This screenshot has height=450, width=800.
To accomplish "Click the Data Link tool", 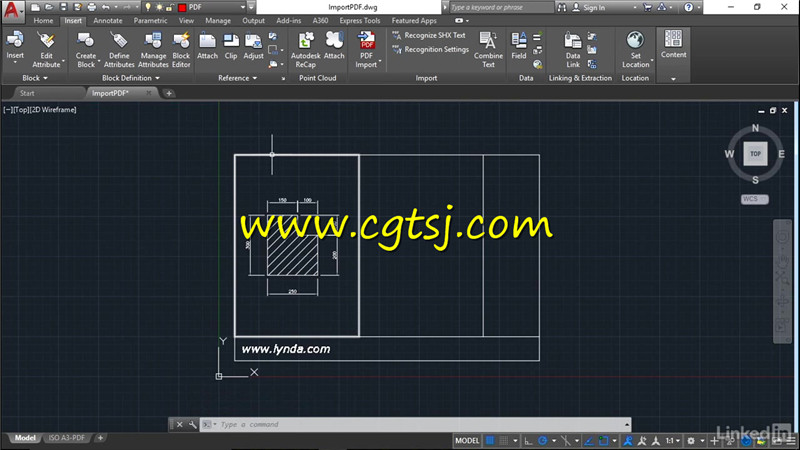I will 573,49.
